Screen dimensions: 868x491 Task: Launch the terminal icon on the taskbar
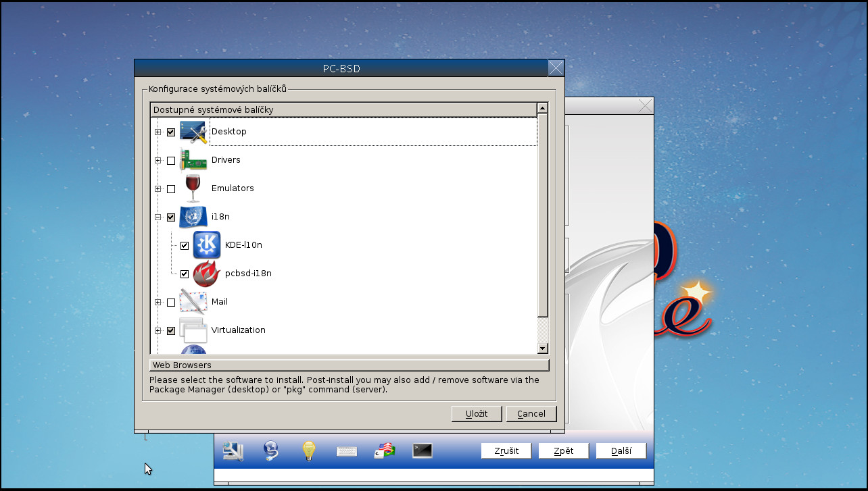click(422, 450)
